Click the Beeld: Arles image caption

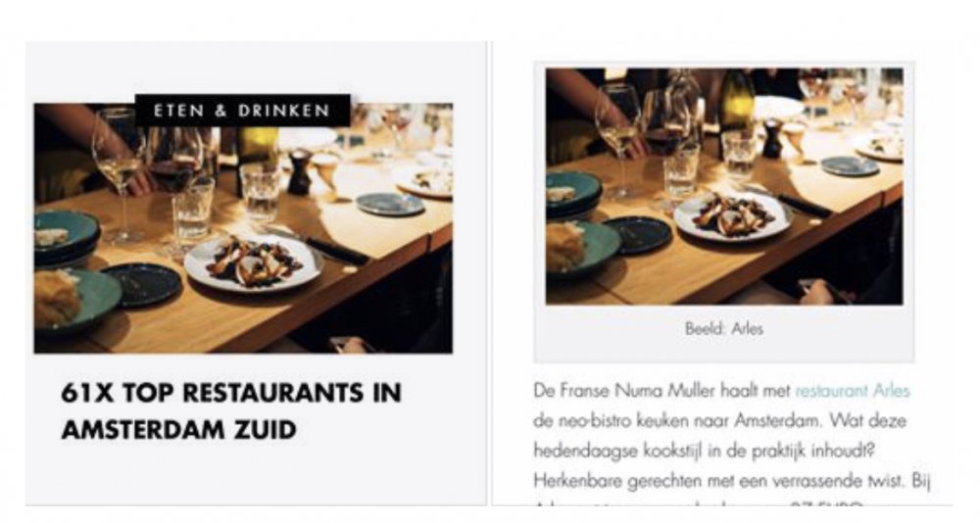tap(724, 329)
